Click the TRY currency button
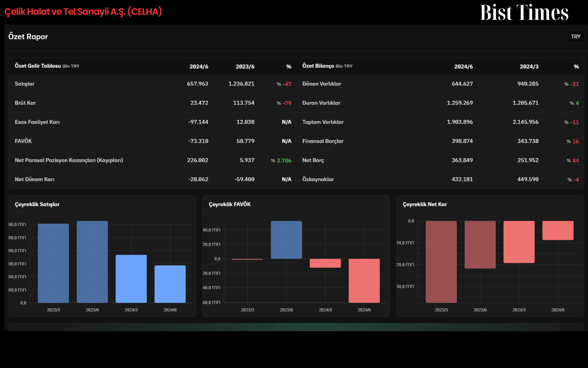The image size is (588, 368). coord(576,36)
